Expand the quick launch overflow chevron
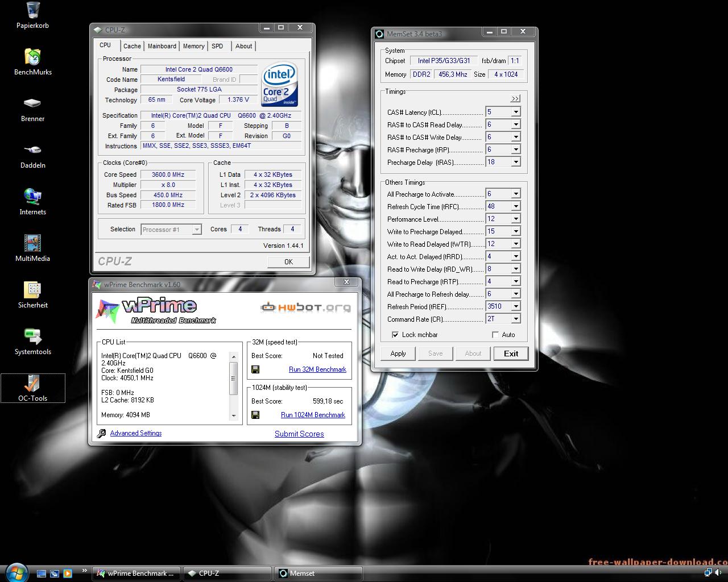728x582 pixels. tap(85, 571)
